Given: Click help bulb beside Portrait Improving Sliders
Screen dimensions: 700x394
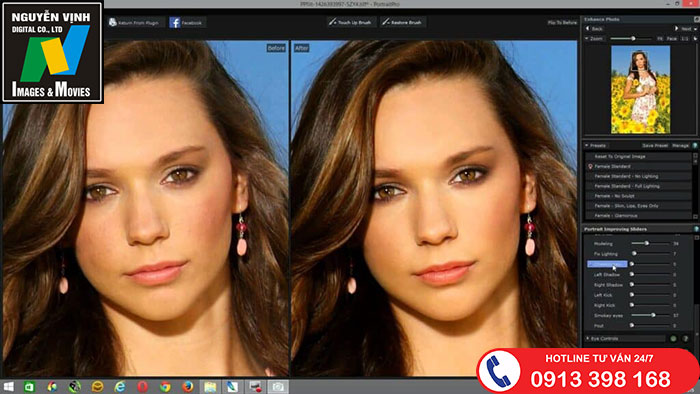Looking at the screenshot, I should tap(696, 229).
